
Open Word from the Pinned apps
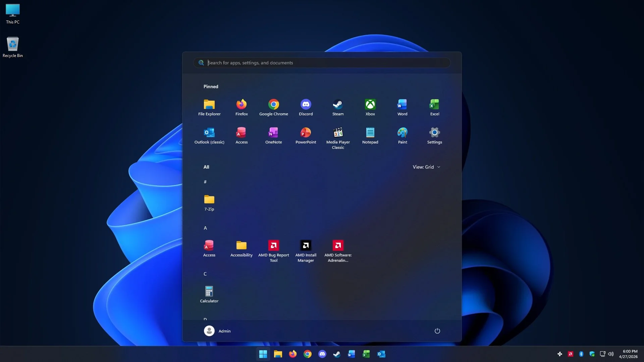[402, 108]
